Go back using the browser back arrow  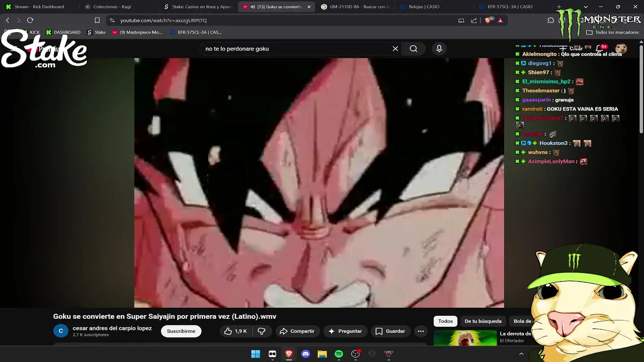(8, 20)
